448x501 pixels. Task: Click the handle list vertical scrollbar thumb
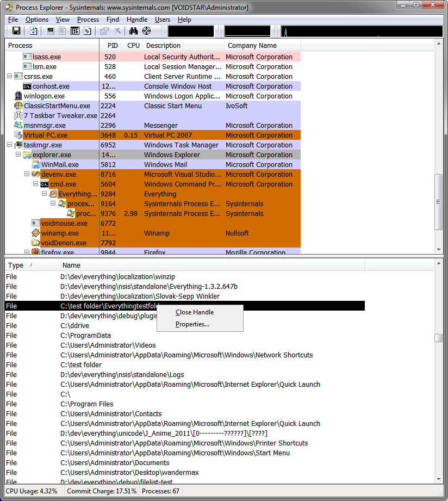pos(438,338)
